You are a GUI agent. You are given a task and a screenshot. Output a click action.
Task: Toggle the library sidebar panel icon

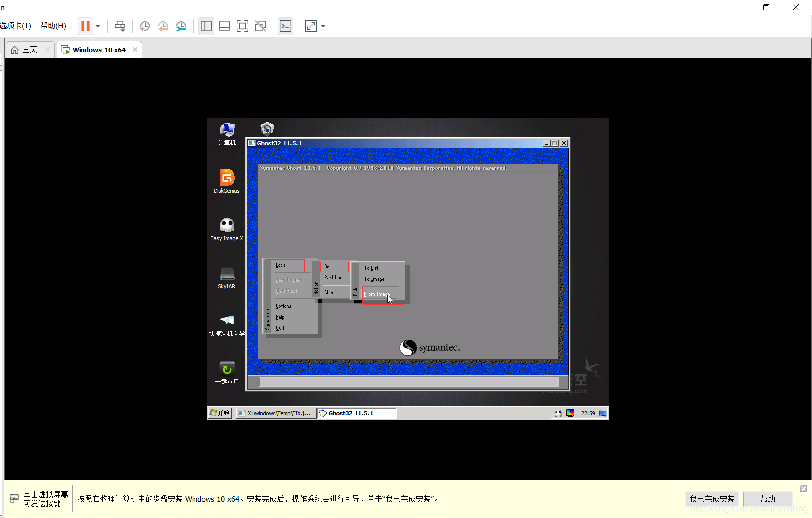point(206,26)
